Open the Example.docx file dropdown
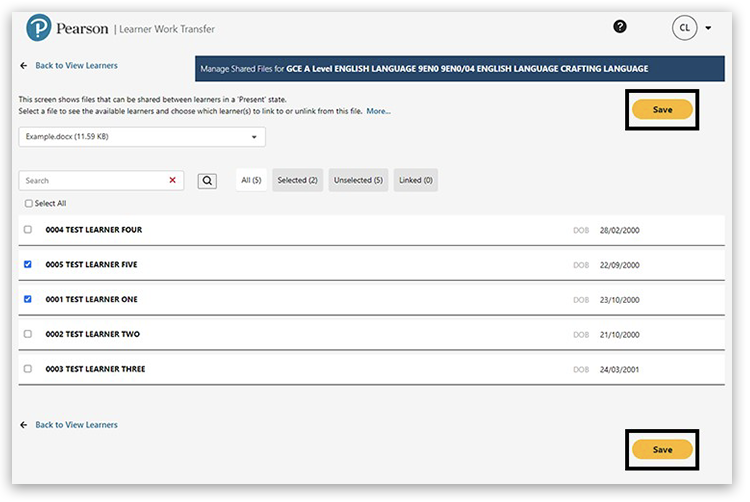This screenshot has height=502, width=750. click(x=142, y=136)
